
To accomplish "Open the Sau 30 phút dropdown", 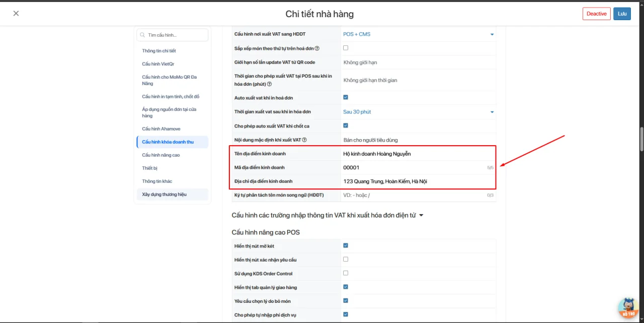I will [x=419, y=112].
